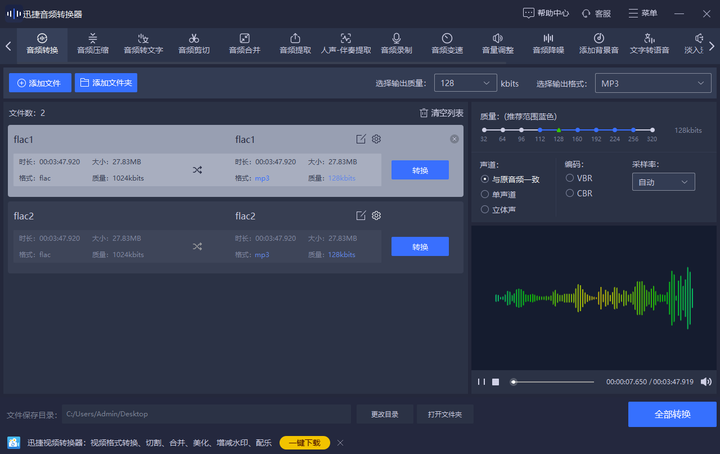Open the 音频降噪 noise reduction tool
720x454 pixels.
pyautogui.click(x=548, y=44)
